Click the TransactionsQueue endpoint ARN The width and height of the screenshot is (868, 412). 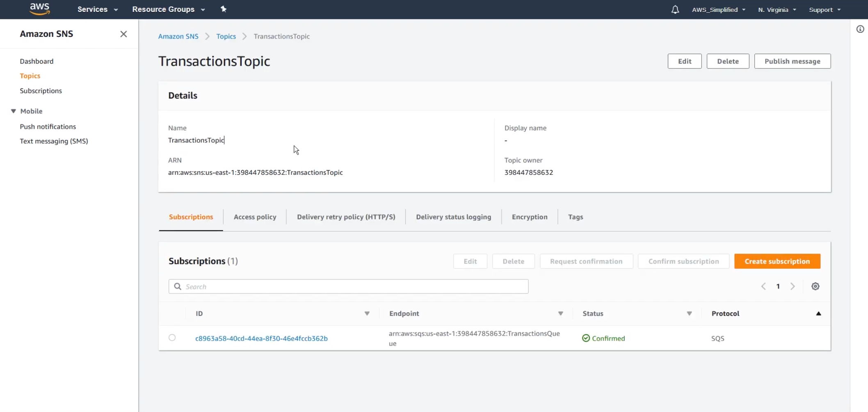[474, 339]
